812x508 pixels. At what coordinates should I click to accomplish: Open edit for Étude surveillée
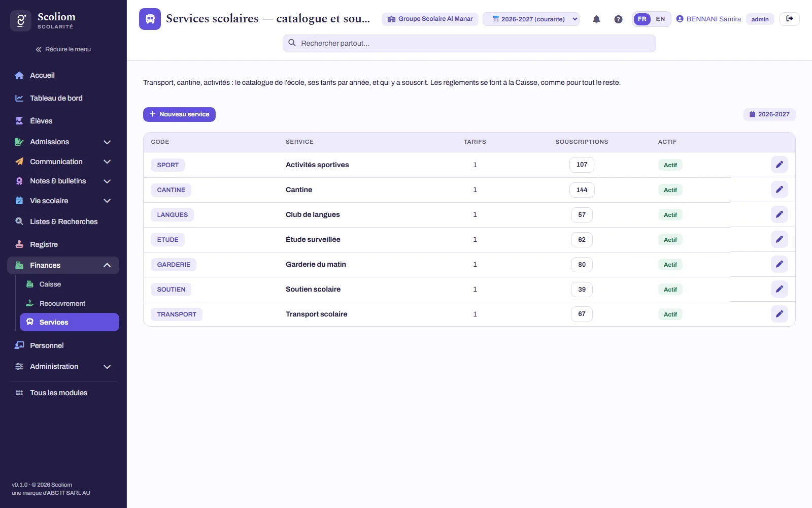779,239
